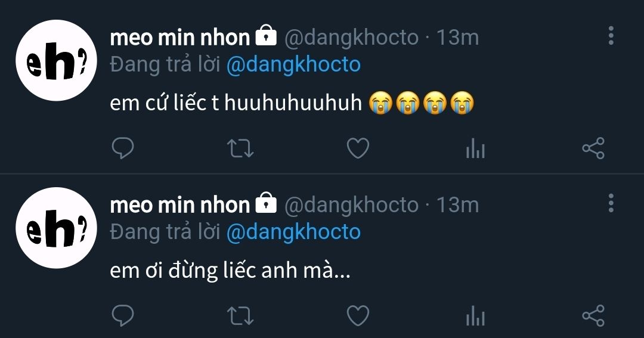Image resolution: width=644 pixels, height=338 pixels.
Task: Open the second tweet's 'eh?' profile picture
Action: (x=56, y=228)
